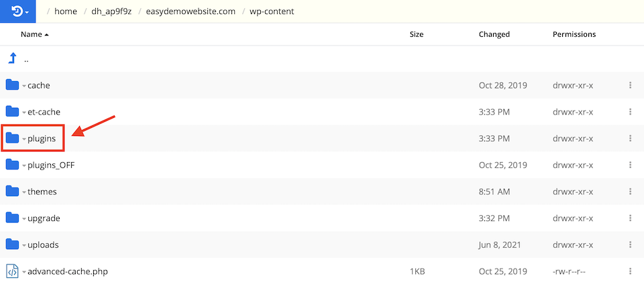644x284 pixels.
Task: Open the uploads folder by its name
Action: tap(43, 244)
